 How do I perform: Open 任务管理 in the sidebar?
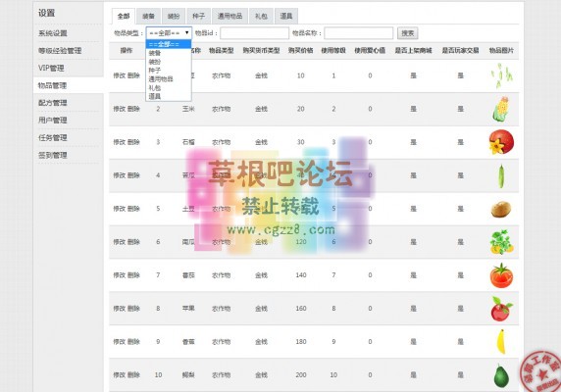pos(53,137)
